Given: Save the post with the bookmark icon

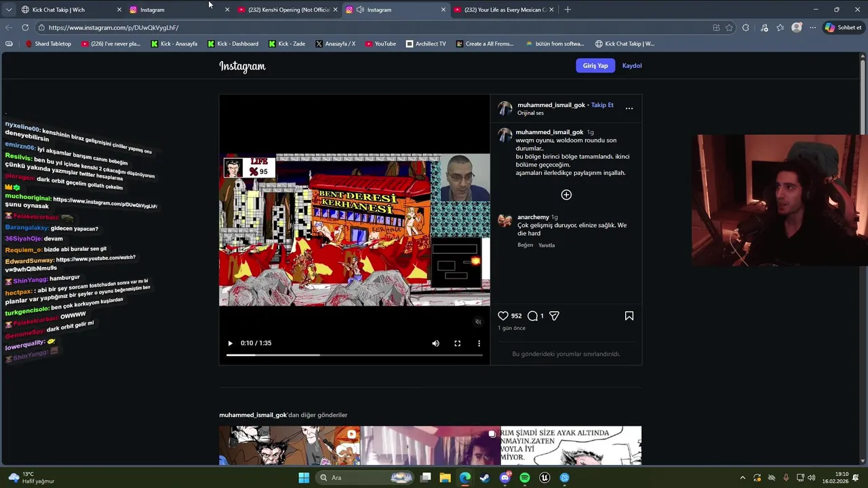Looking at the screenshot, I should (x=629, y=316).
